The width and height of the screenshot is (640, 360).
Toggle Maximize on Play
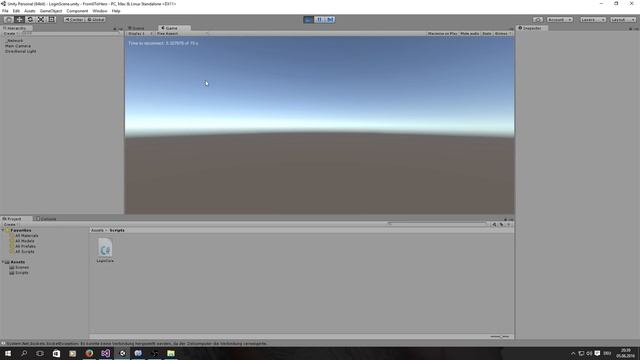[x=442, y=33]
